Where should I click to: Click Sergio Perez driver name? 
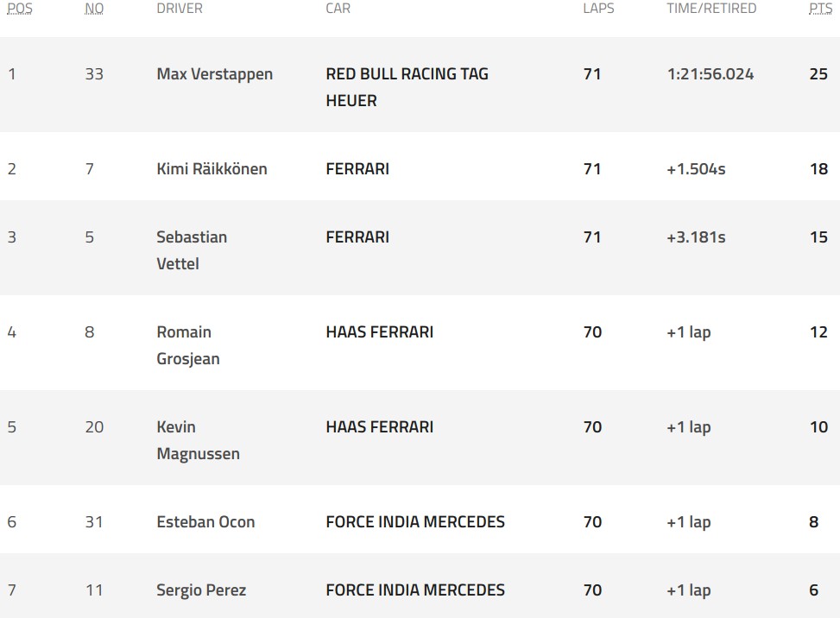click(x=201, y=590)
